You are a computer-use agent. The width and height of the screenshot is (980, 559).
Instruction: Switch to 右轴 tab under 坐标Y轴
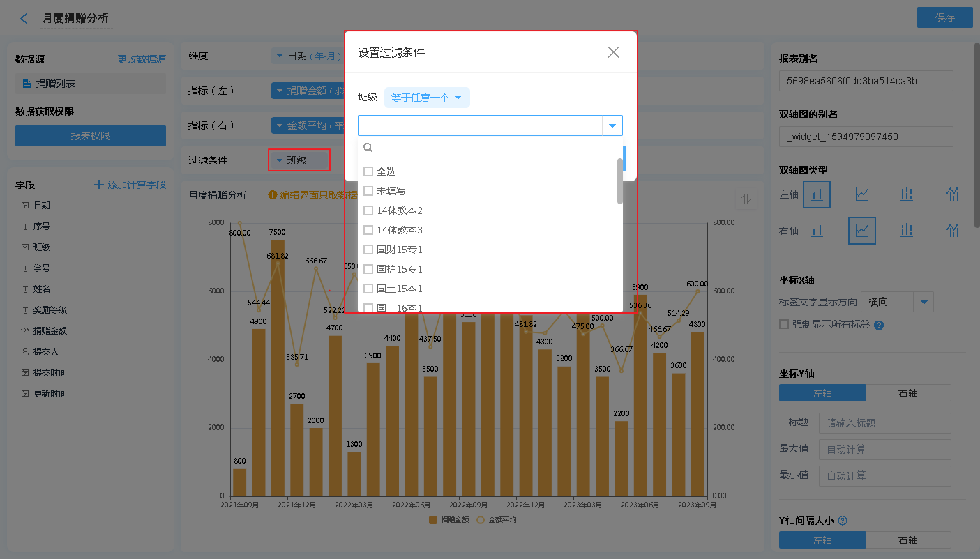tap(907, 393)
